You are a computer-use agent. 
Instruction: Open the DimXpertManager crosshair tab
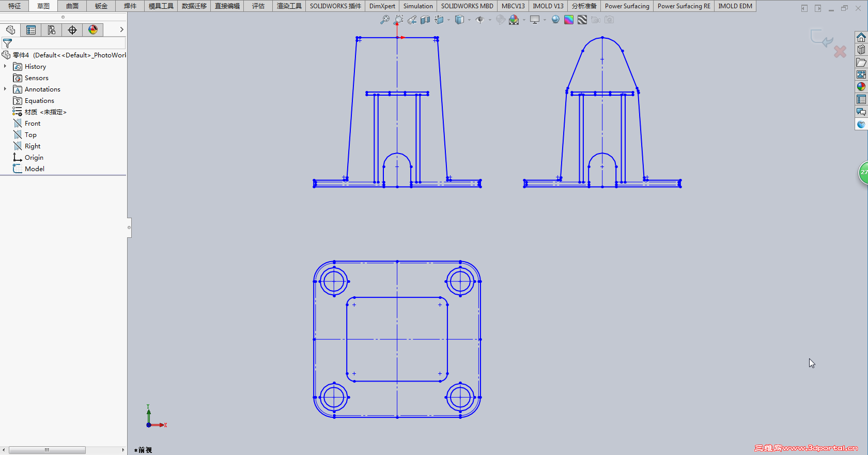point(72,30)
